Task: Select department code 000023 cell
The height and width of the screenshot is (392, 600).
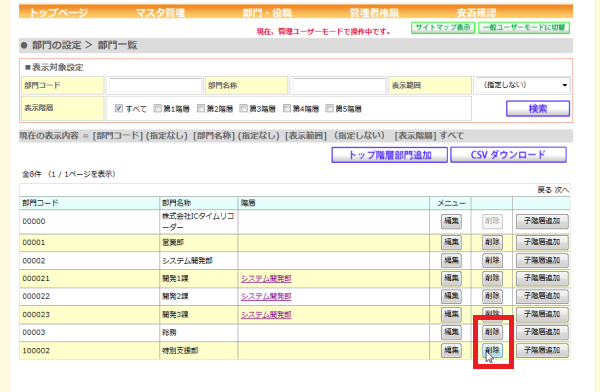Action: coord(90,314)
